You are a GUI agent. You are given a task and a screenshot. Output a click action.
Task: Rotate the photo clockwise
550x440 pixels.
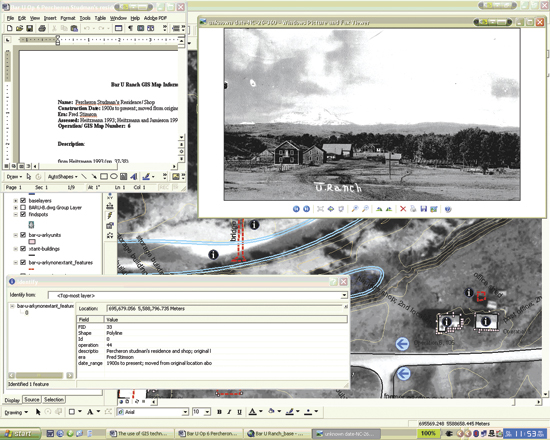379,209
